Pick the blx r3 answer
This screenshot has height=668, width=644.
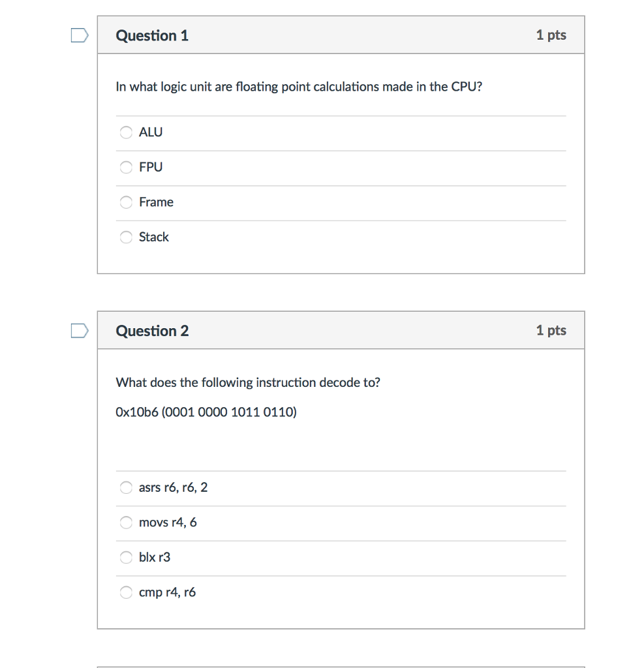coord(126,557)
